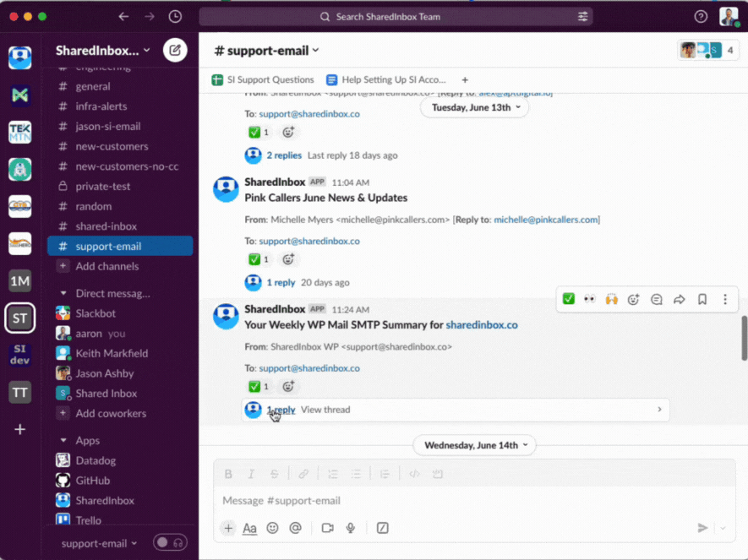Open the history clock icon
Image resolution: width=748 pixels, height=560 pixels.
tap(175, 17)
